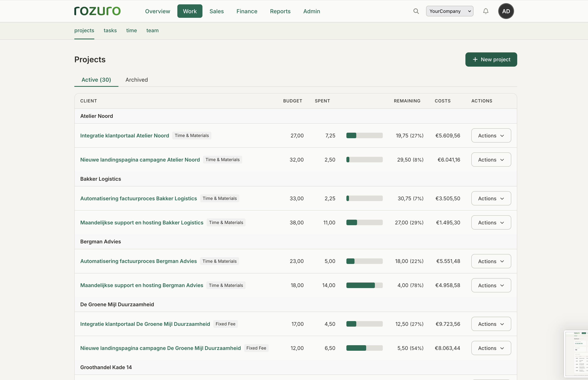Click the Fixed Fee tag on Nieuwe landingspagina De Groene Mijl
The image size is (588, 380).
pos(256,348)
